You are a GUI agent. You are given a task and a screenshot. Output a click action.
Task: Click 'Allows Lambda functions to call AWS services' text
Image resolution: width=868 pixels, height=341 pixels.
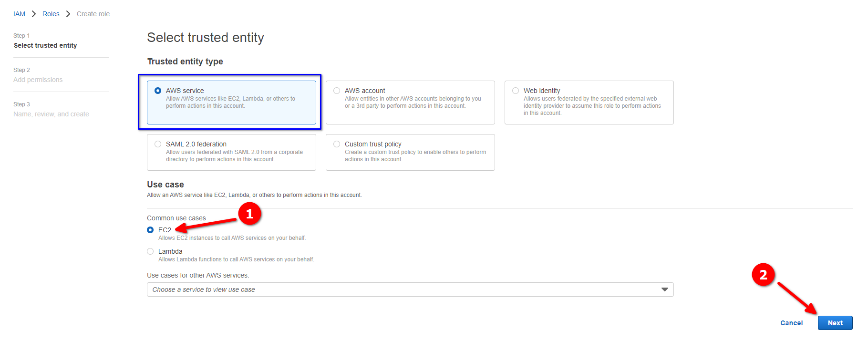236,259
